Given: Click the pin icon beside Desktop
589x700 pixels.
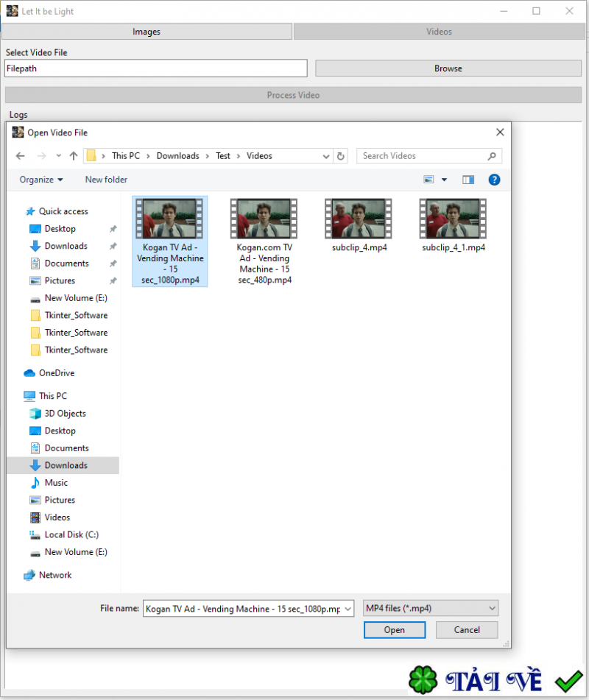Looking at the screenshot, I should (113, 229).
